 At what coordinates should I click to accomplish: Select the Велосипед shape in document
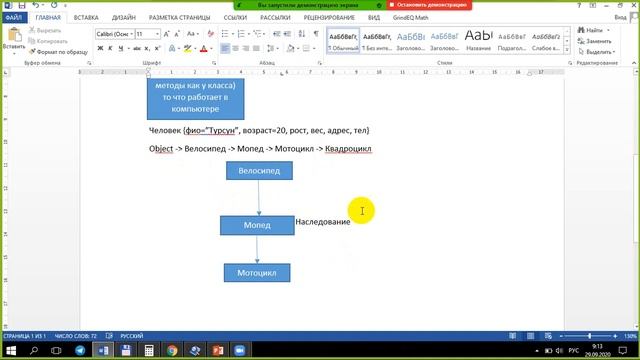(x=260, y=171)
